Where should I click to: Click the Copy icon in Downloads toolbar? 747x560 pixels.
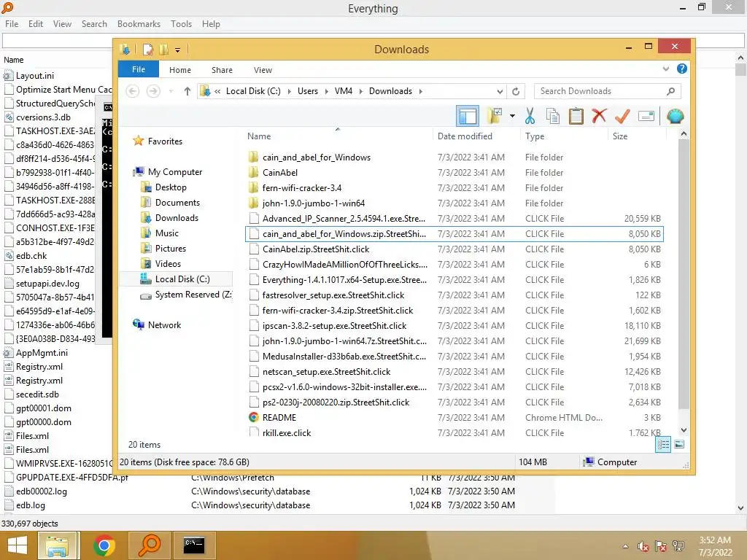[x=553, y=116]
